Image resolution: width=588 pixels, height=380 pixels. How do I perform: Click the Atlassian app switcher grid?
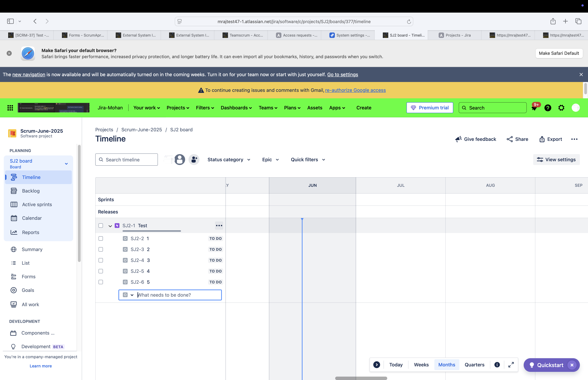coord(10,108)
